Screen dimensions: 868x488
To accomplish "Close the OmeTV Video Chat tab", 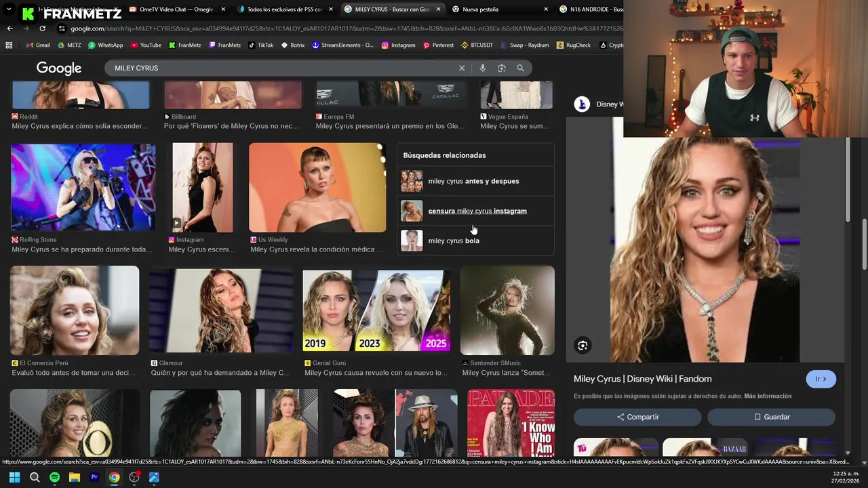I will (223, 9).
